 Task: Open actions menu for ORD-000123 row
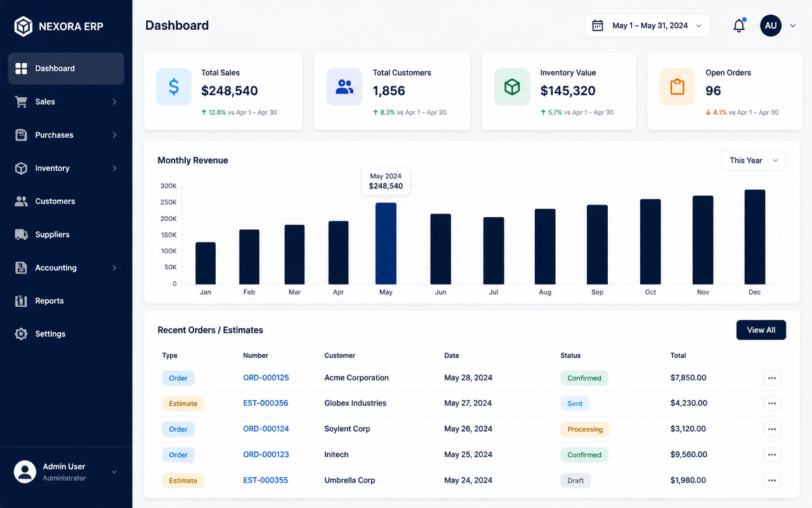click(x=772, y=455)
